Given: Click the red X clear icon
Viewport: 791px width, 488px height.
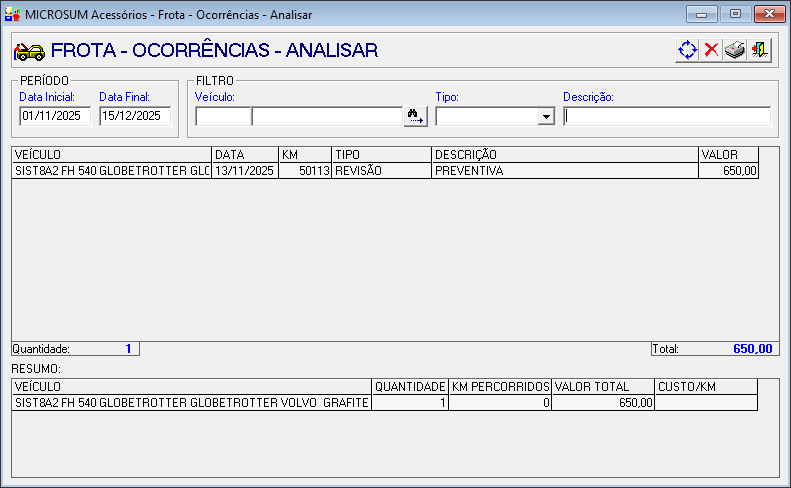Looking at the screenshot, I should click(711, 50).
